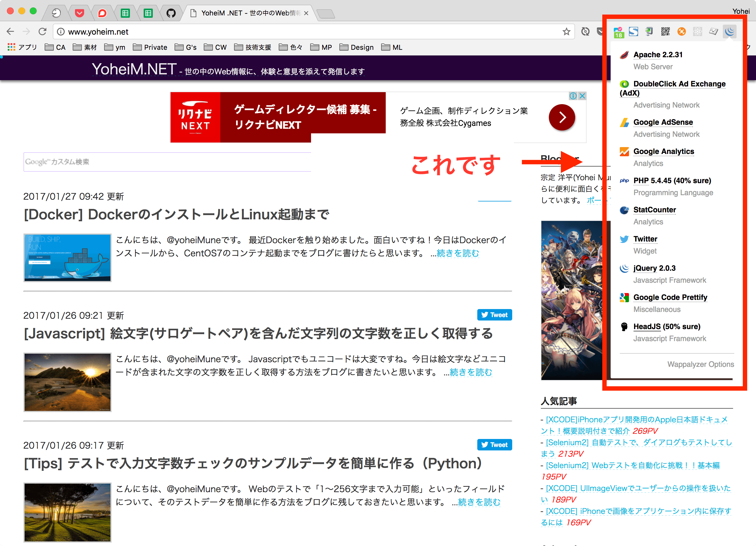This screenshot has width=756, height=546.
Task: Open the MP bookmark folder
Action: [321, 47]
